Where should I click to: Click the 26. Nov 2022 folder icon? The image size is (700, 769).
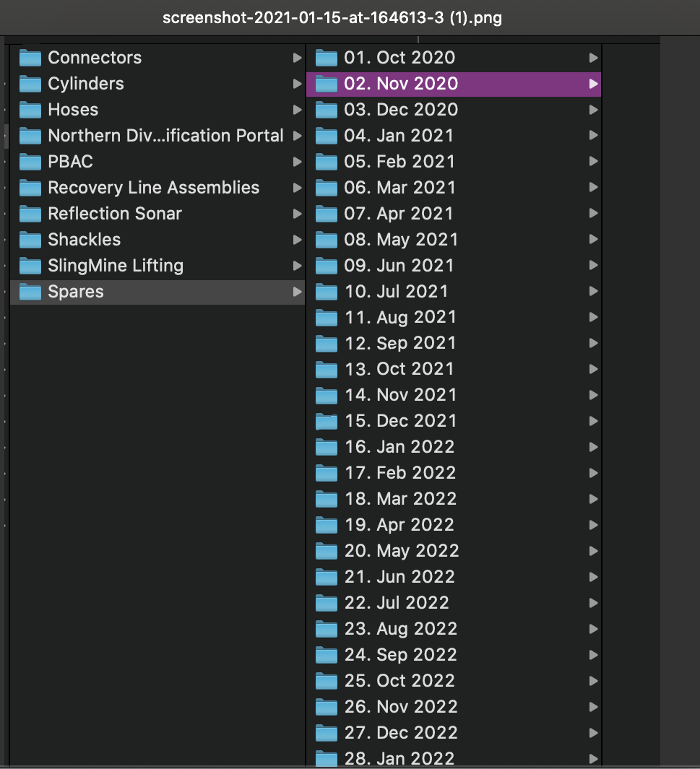click(327, 707)
